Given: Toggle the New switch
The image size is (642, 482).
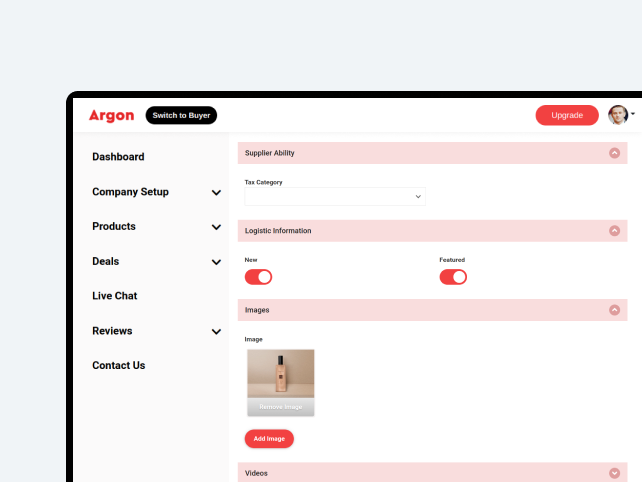Looking at the screenshot, I should [258, 277].
